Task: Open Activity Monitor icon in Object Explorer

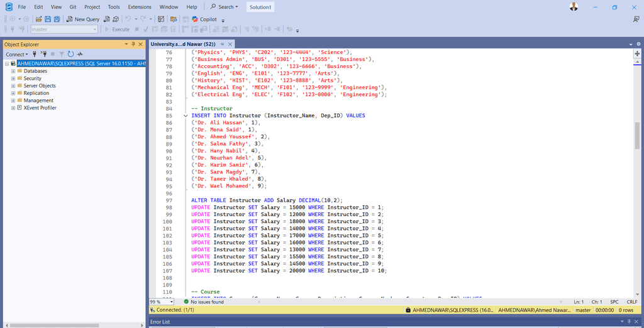Action: click(80, 54)
